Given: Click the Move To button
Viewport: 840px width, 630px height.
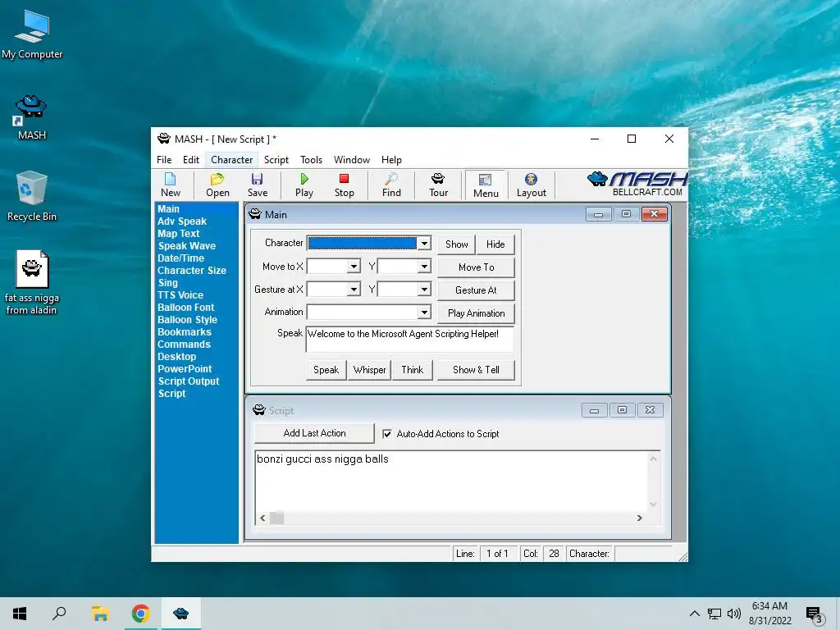Looking at the screenshot, I should click(477, 267).
